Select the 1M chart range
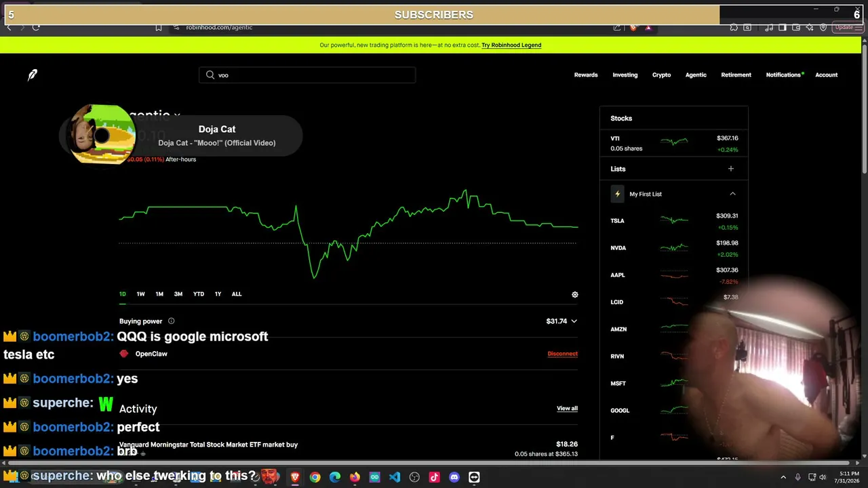The image size is (868, 488). (x=159, y=294)
